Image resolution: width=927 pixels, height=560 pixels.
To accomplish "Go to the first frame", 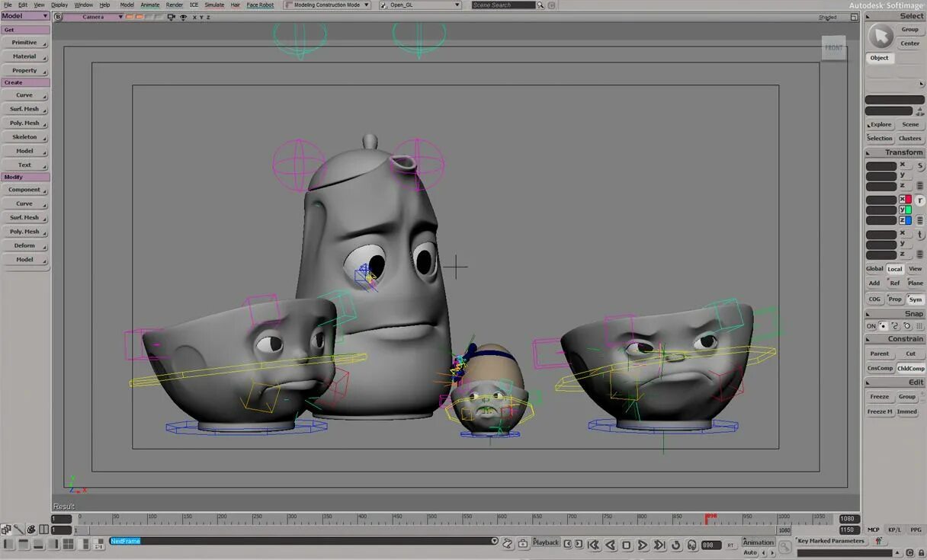I will (x=593, y=545).
